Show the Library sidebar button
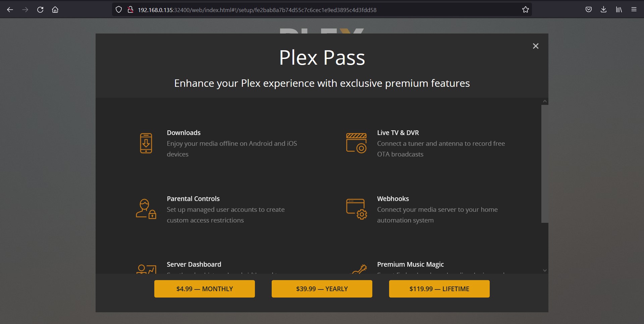 [619, 10]
